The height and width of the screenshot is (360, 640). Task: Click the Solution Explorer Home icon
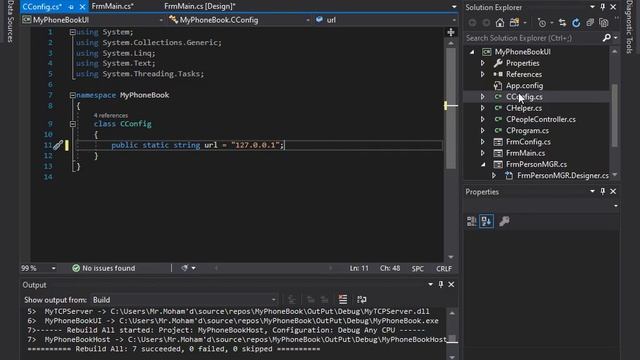click(x=500, y=23)
